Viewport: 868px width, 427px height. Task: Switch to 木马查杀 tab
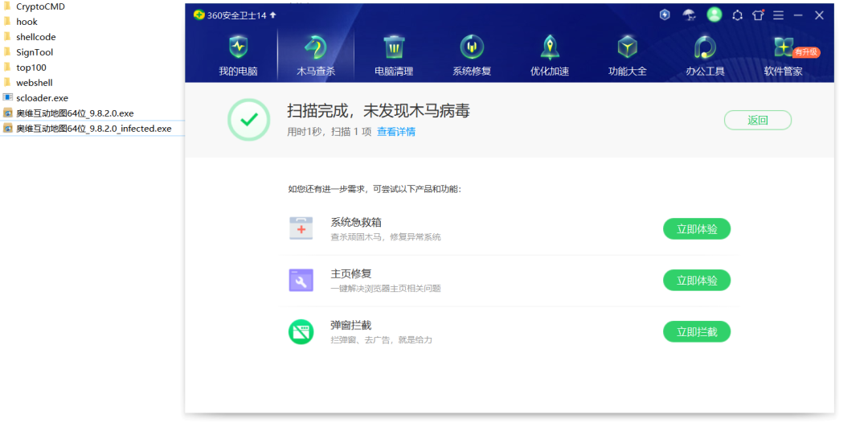click(316, 55)
